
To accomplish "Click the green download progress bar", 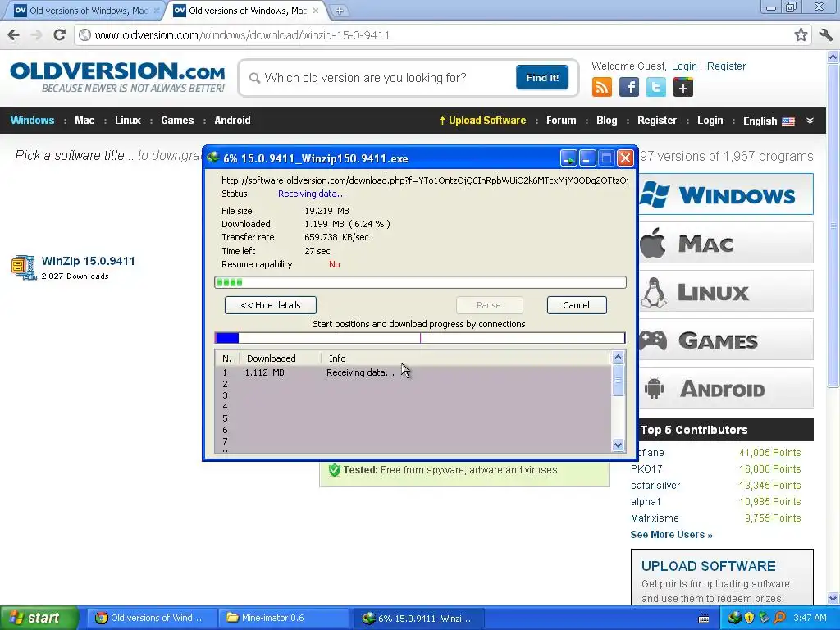I will 420,282.
